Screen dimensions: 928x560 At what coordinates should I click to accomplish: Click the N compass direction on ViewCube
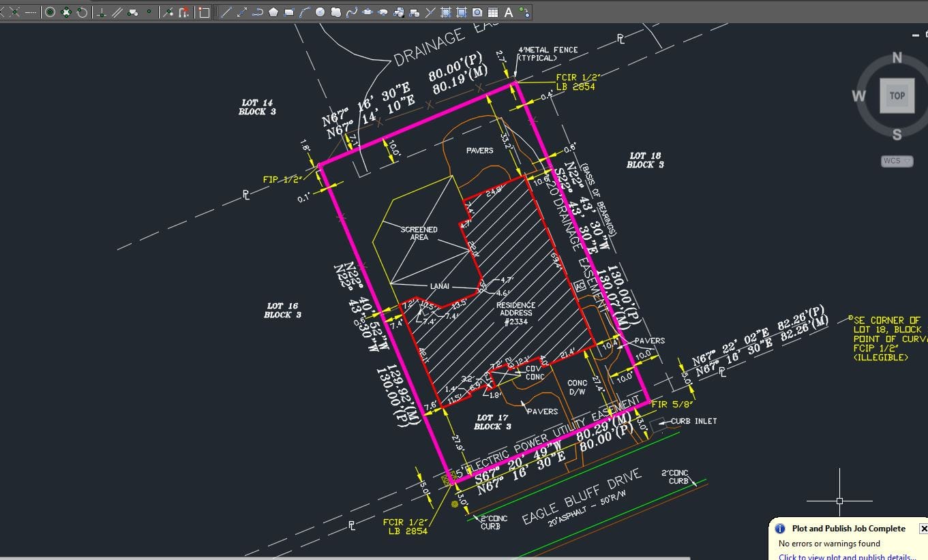point(897,59)
